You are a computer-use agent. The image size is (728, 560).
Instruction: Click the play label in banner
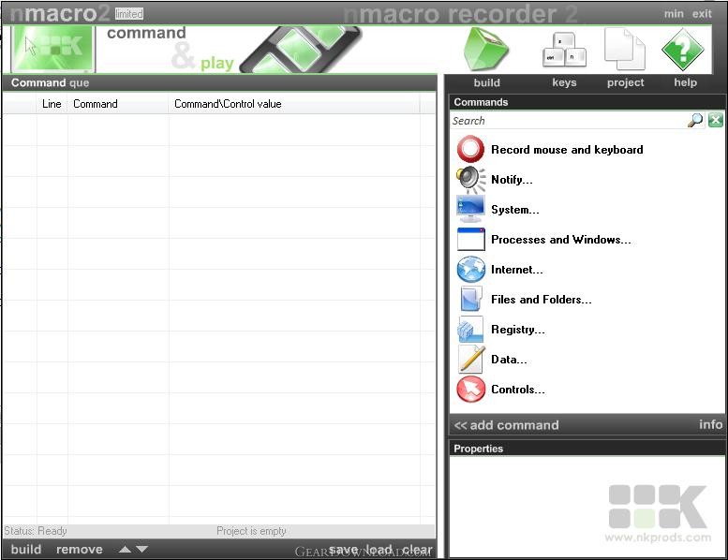[x=216, y=63]
